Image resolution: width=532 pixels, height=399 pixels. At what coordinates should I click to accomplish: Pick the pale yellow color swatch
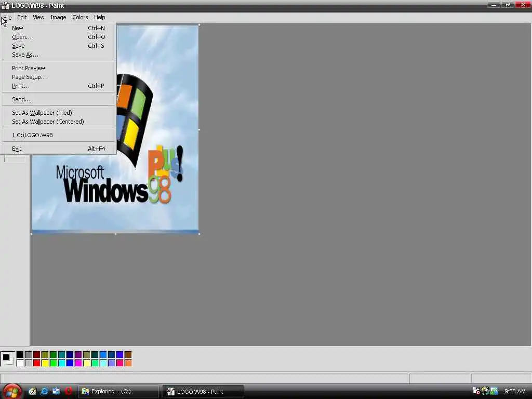87,363
